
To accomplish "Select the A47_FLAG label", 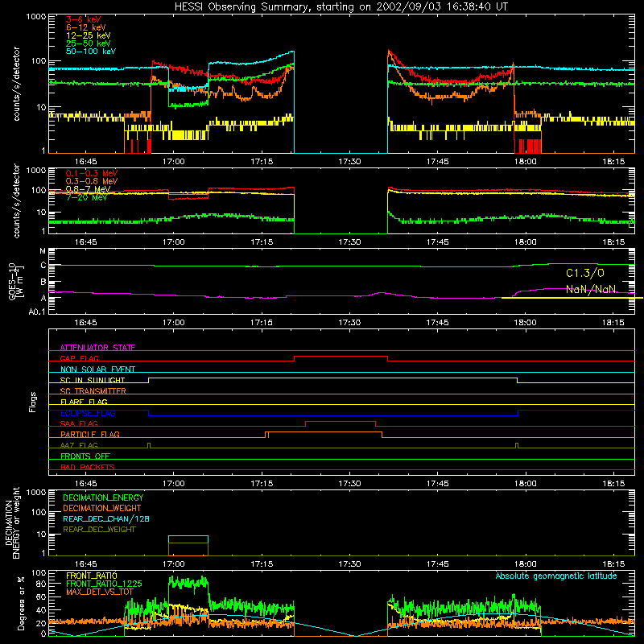I will pyautogui.click(x=79, y=445).
